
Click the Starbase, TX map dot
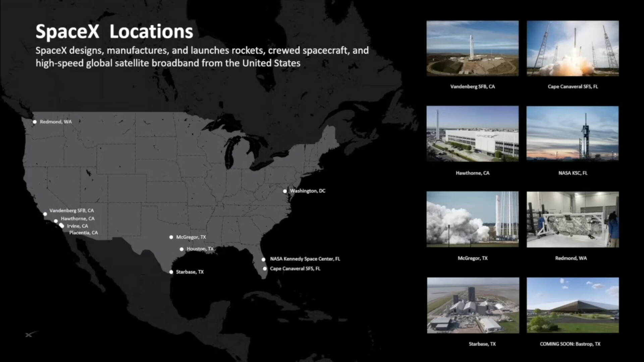[x=171, y=272]
